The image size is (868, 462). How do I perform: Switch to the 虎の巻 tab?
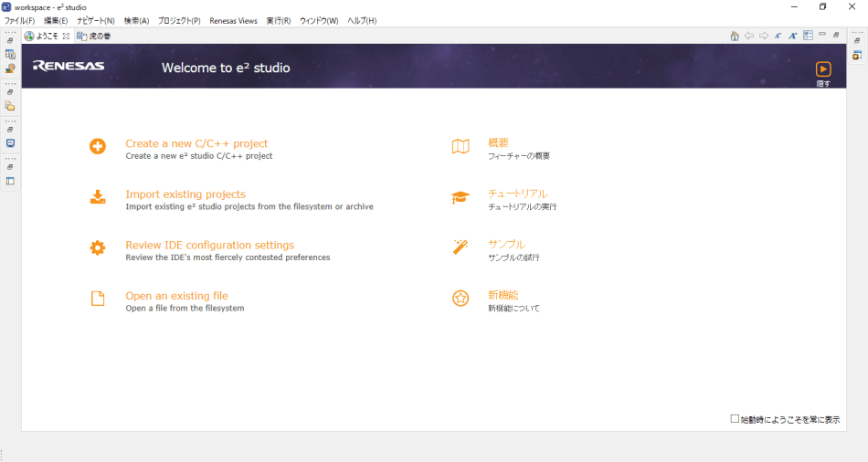pyautogui.click(x=94, y=36)
